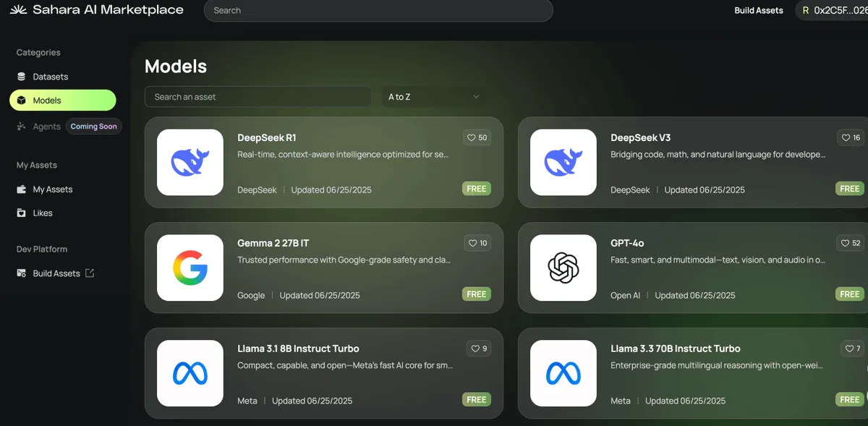
Task: Click the DeepSeek V3 whale logo
Action: [563, 163]
